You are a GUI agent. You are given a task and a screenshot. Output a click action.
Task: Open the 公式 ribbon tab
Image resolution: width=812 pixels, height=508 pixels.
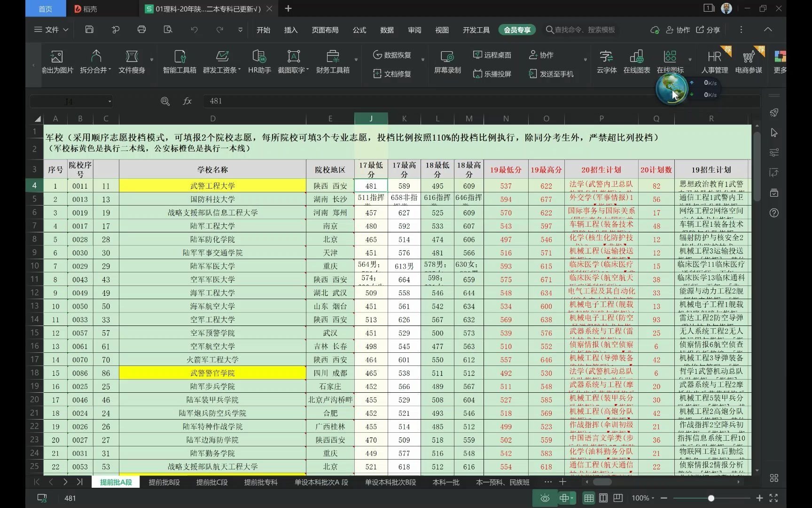(359, 30)
